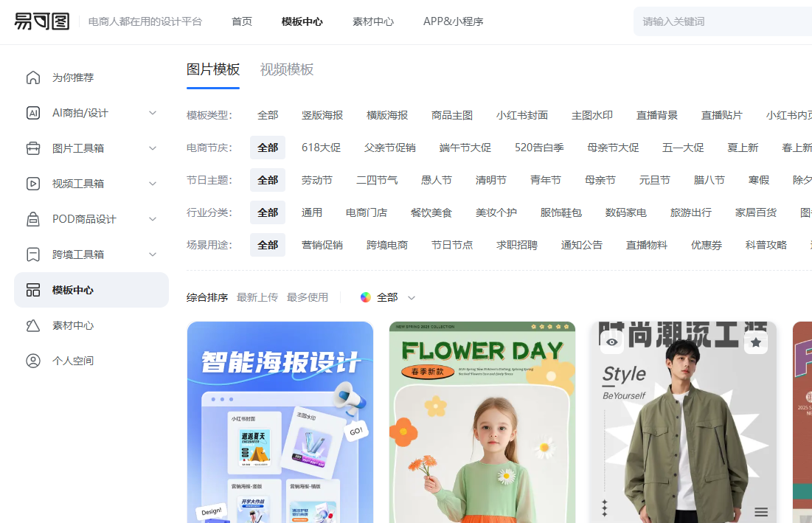Sort templates by 最新上传

pyautogui.click(x=257, y=298)
